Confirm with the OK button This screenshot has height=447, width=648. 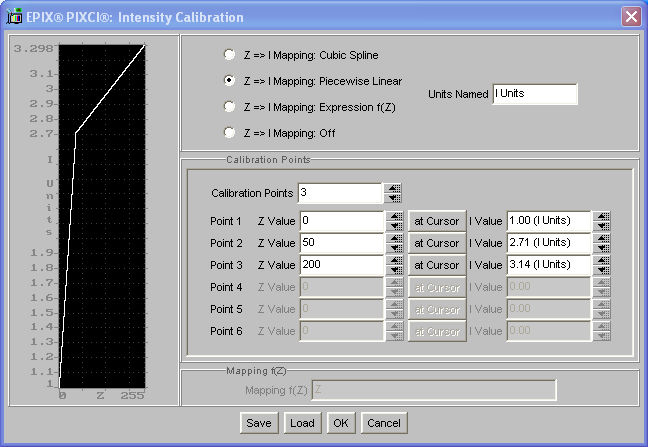point(341,423)
